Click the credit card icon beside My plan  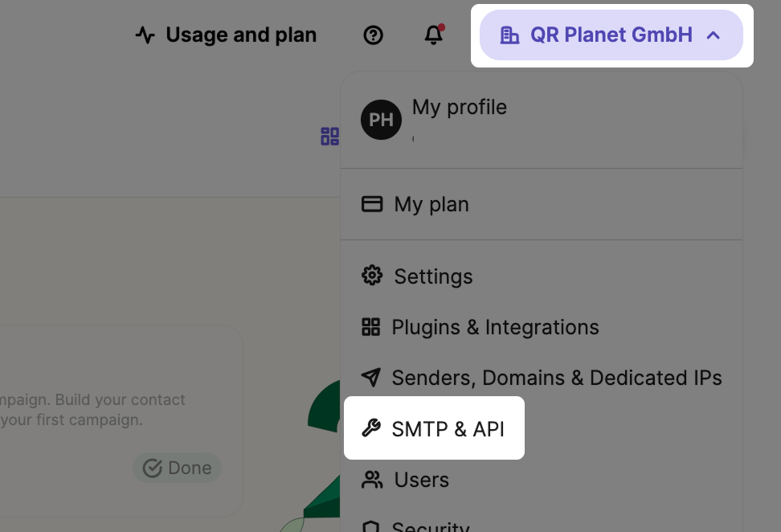tap(372, 204)
